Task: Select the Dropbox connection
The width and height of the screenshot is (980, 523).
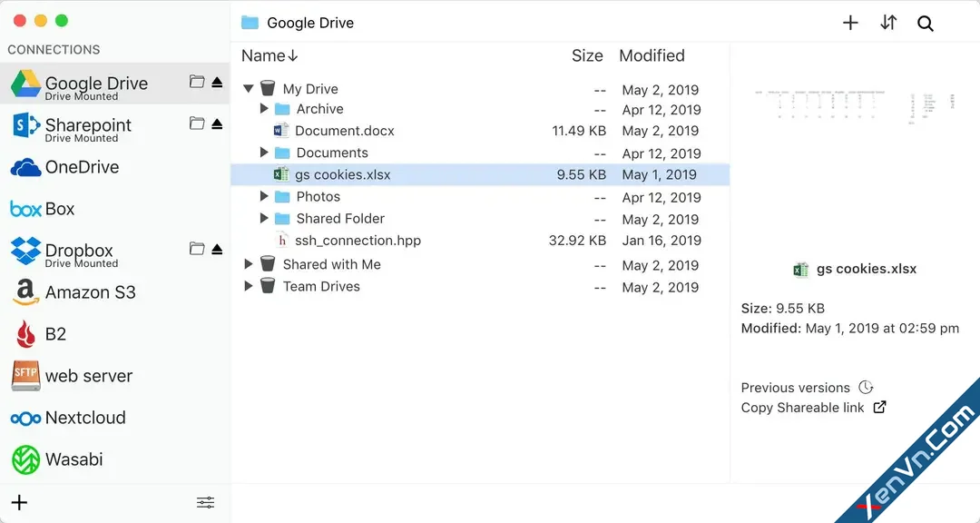Action: click(115, 251)
